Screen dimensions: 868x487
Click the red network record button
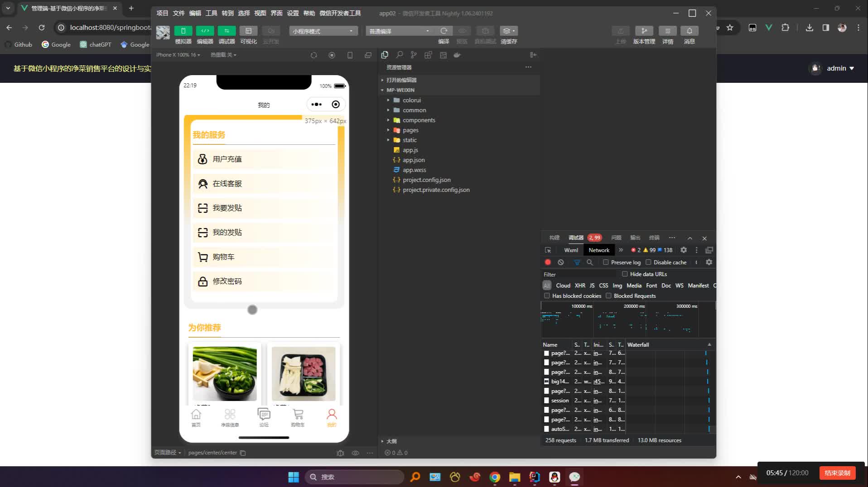548,262
